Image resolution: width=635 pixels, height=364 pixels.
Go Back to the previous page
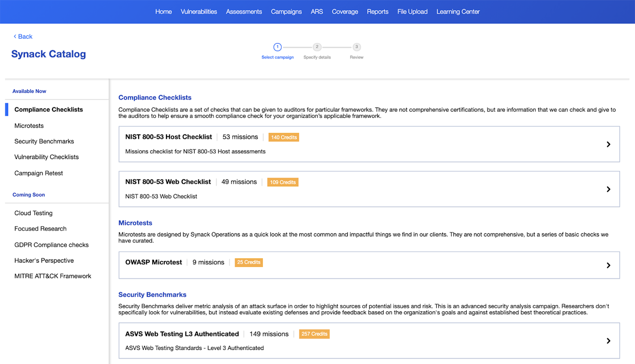23,36
